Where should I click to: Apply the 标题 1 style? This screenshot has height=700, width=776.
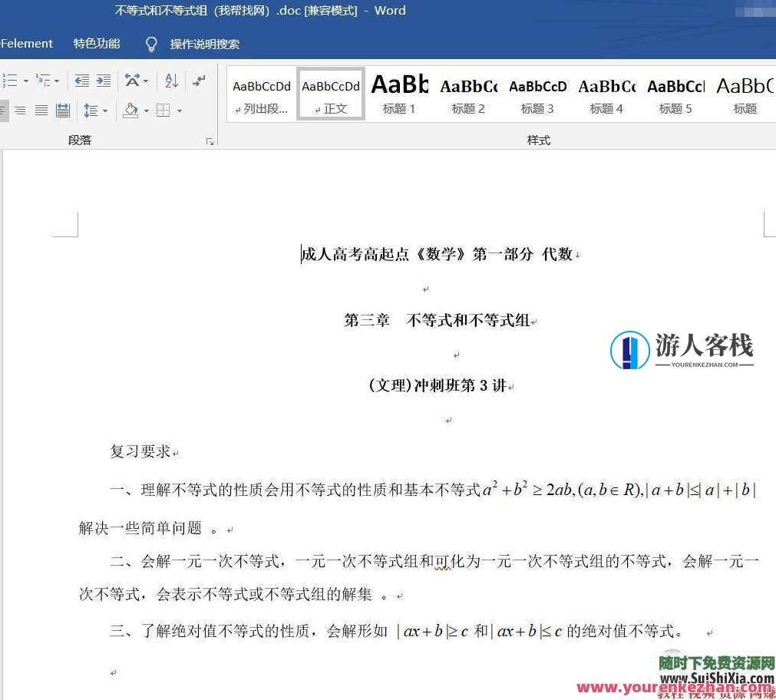pyautogui.click(x=398, y=94)
